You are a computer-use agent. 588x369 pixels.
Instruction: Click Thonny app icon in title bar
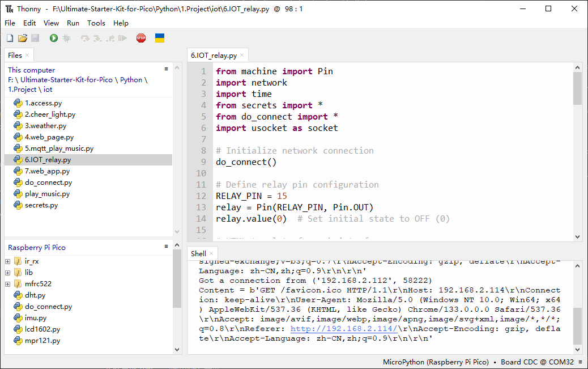click(10, 9)
